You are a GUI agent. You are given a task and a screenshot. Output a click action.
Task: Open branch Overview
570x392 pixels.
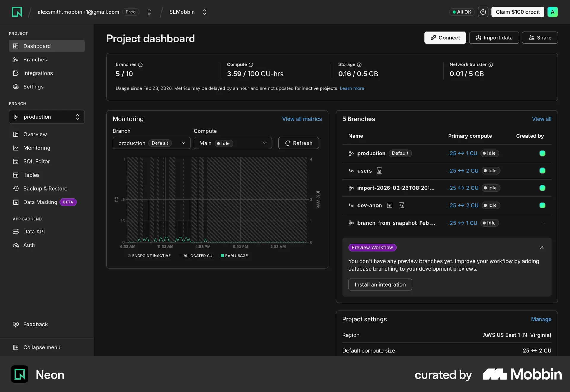pos(47,135)
